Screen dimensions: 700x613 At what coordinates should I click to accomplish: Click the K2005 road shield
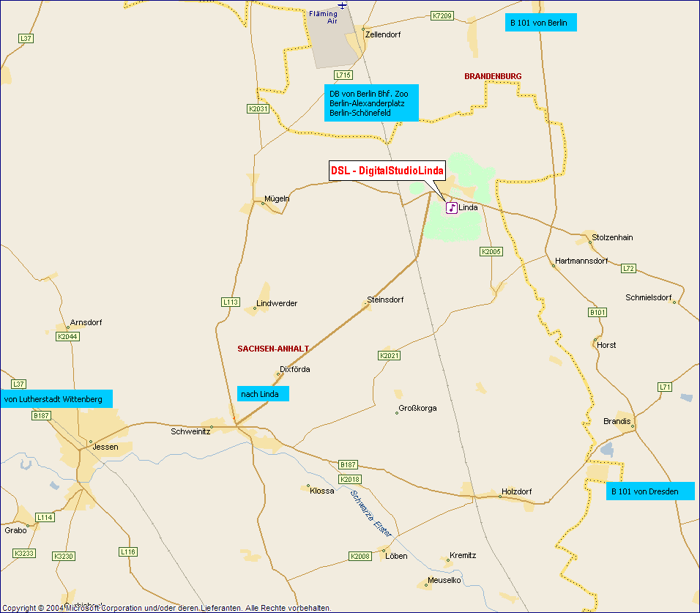(x=491, y=252)
